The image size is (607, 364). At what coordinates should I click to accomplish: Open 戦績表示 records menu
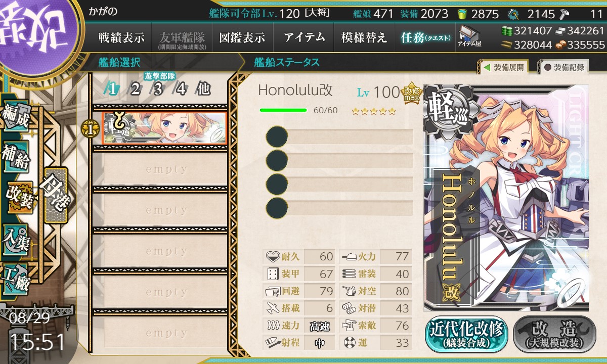coord(121,37)
